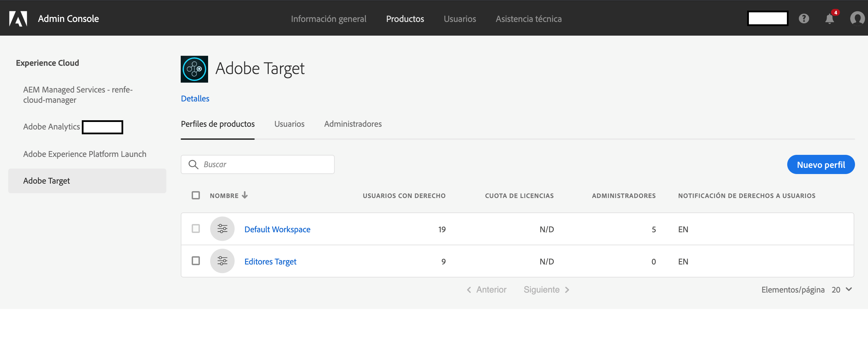This screenshot has height=346, width=868.
Task: Click the user avatar icon
Action: (857, 18)
